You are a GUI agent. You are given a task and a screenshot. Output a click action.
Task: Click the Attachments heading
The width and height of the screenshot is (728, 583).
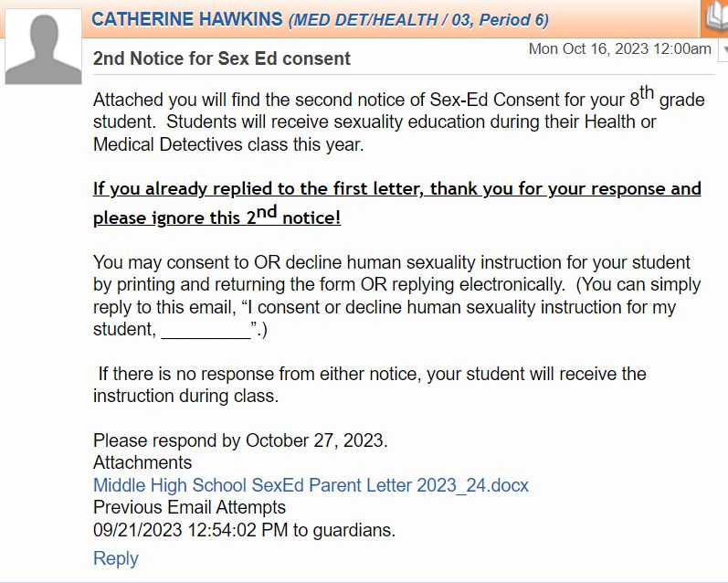pyautogui.click(x=142, y=462)
